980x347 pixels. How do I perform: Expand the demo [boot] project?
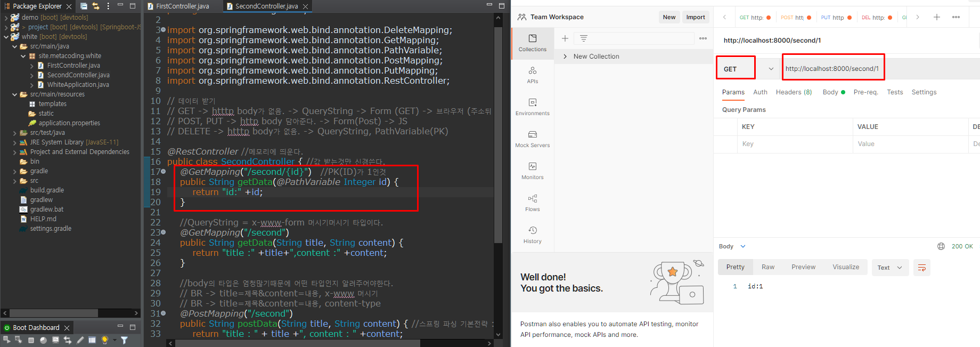[x=6, y=18]
